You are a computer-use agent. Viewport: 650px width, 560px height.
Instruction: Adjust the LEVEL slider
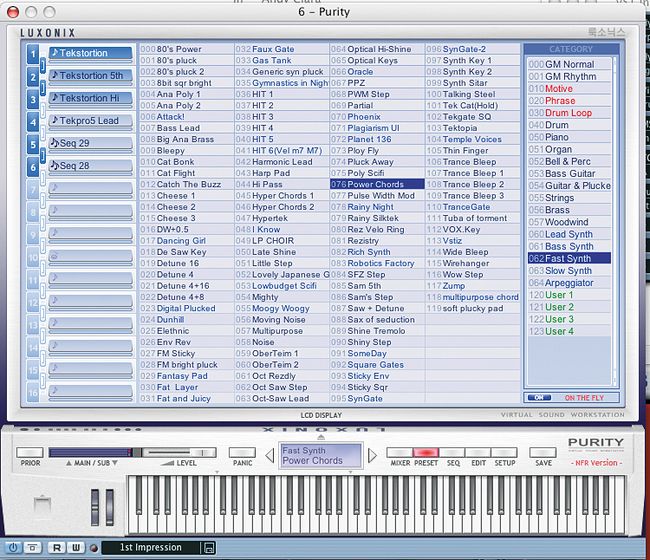(179, 452)
